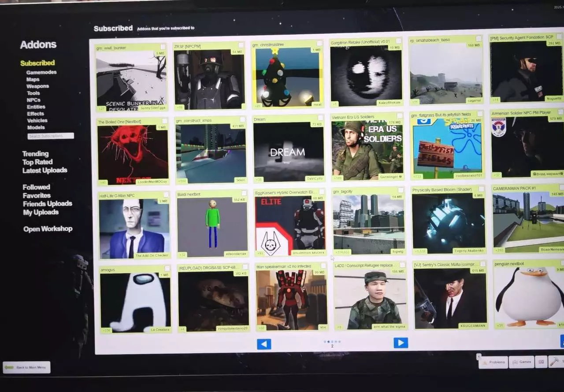View My Uploads

(41, 212)
